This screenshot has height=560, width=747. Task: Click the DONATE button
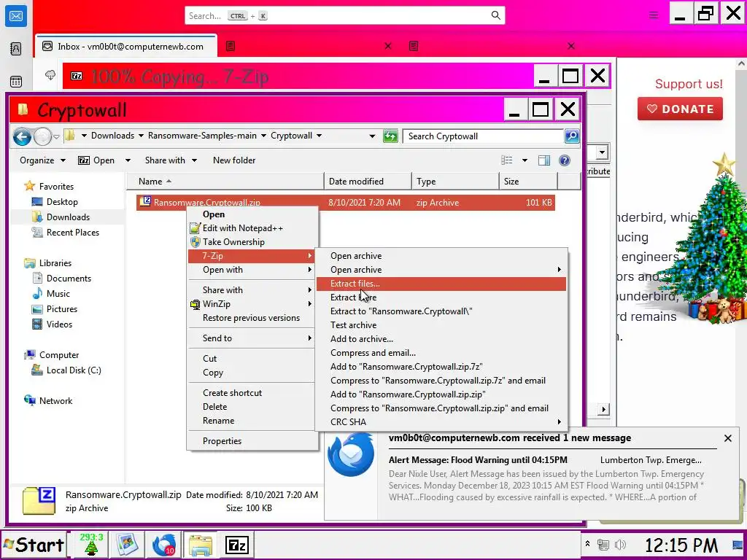click(680, 109)
